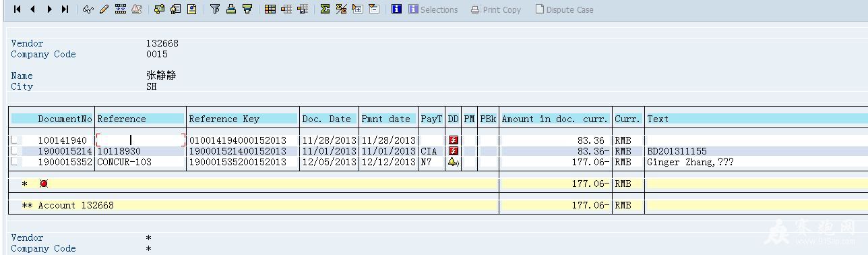
Task: Click the document overview icon
Action: click(x=191, y=9)
